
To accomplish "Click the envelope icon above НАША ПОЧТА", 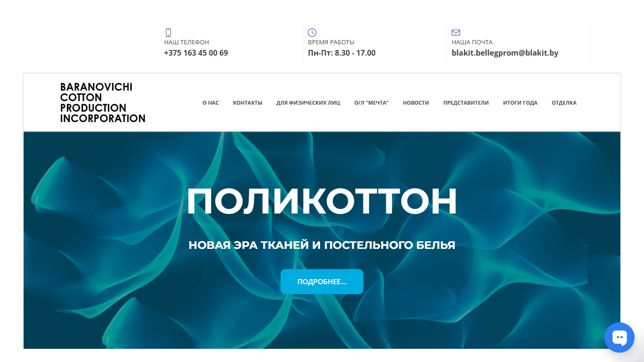I will click(x=456, y=33).
